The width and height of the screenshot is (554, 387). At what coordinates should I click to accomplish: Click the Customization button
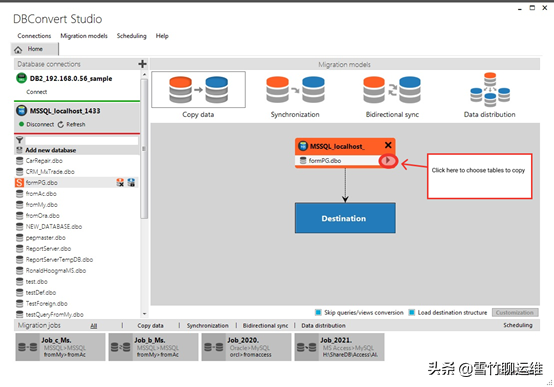coord(515,312)
